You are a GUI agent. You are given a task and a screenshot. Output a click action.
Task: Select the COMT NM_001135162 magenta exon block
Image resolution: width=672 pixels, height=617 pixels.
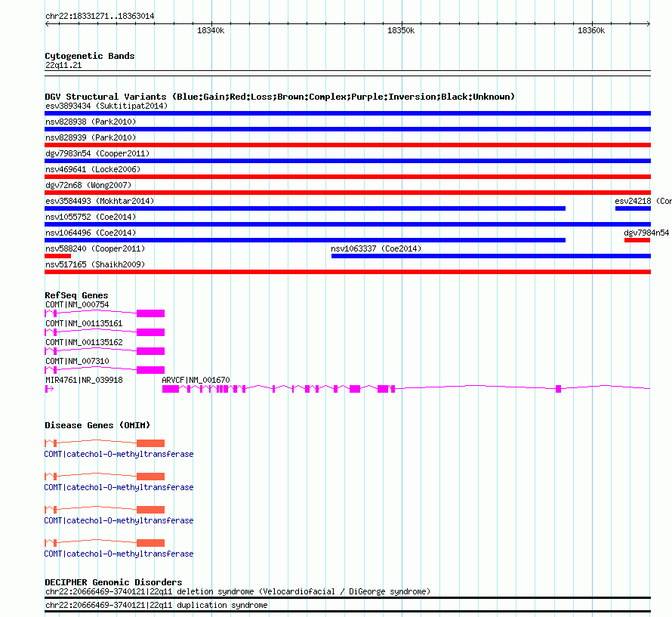click(150, 351)
